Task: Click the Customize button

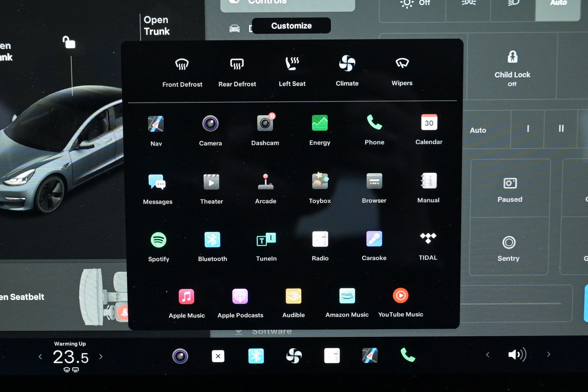Action: point(291,25)
